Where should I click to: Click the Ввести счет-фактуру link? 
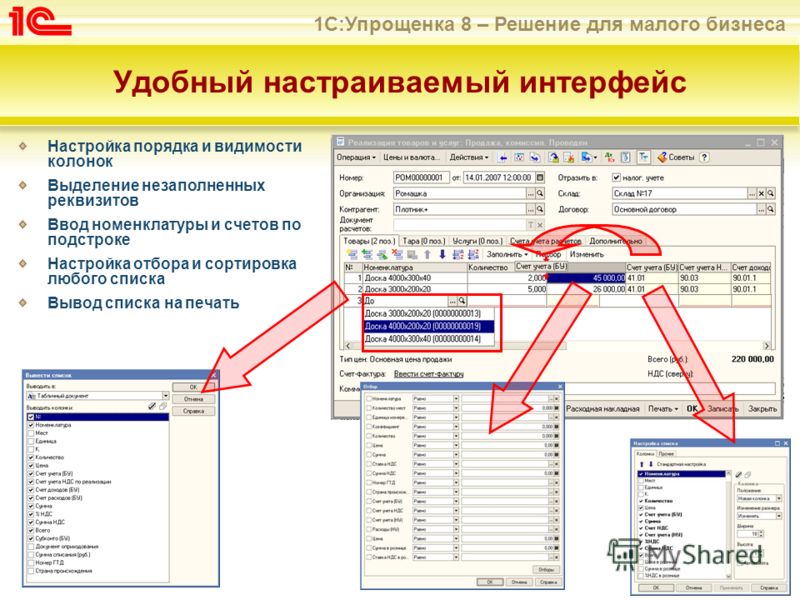[x=429, y=374]
